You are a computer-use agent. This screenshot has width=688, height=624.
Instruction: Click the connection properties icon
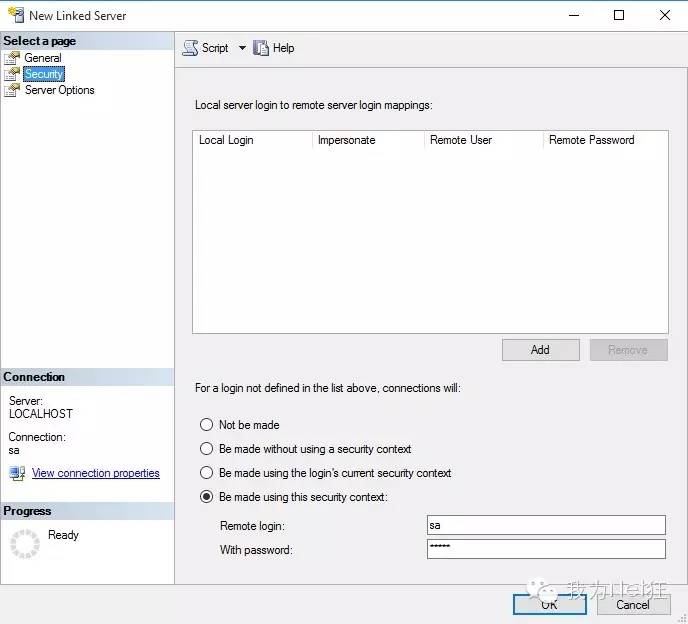[x=18, y=473]
